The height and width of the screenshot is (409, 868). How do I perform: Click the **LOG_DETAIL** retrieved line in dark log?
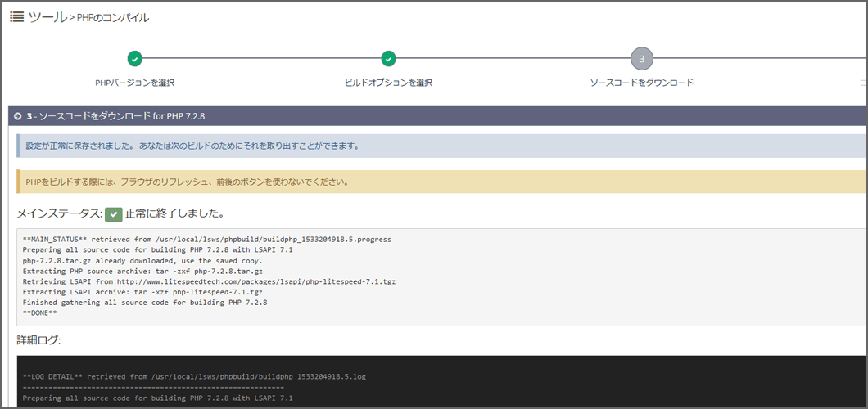pyautogui.click(x=194, y=377)
